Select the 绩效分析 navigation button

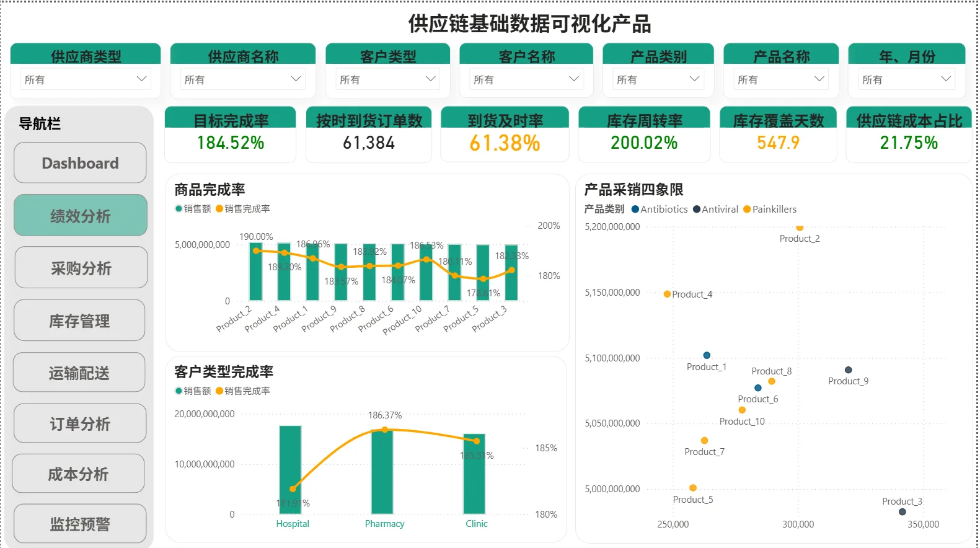(x=81, y=216)
